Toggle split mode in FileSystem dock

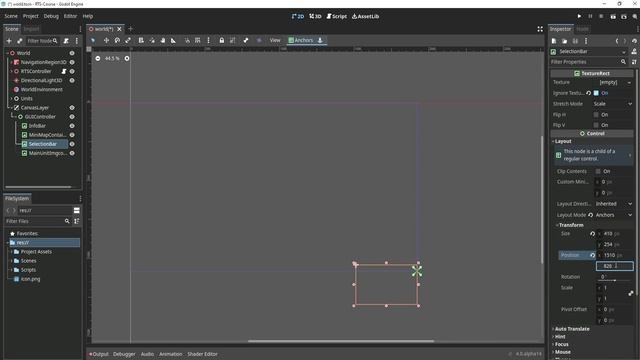[x=76, y=210]
